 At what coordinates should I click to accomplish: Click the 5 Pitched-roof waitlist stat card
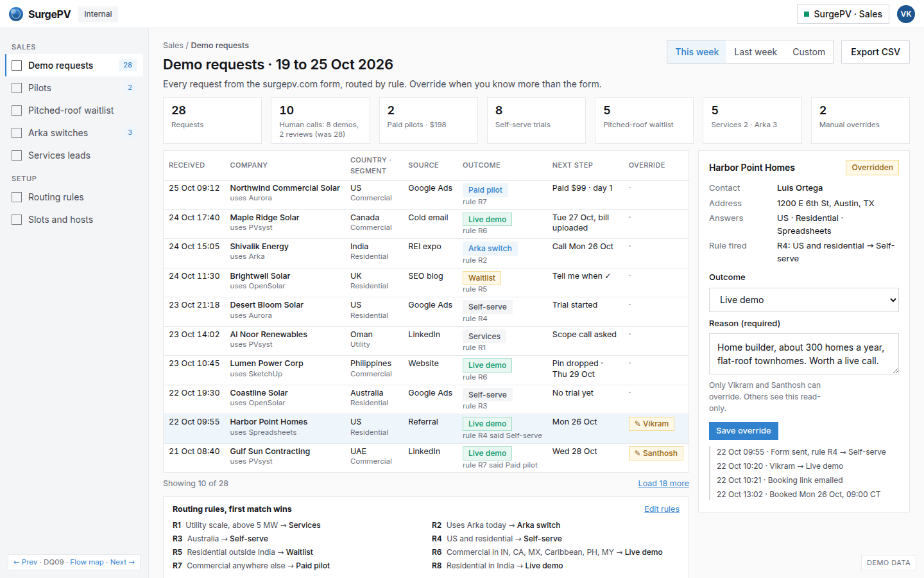[x=644, y=120]
